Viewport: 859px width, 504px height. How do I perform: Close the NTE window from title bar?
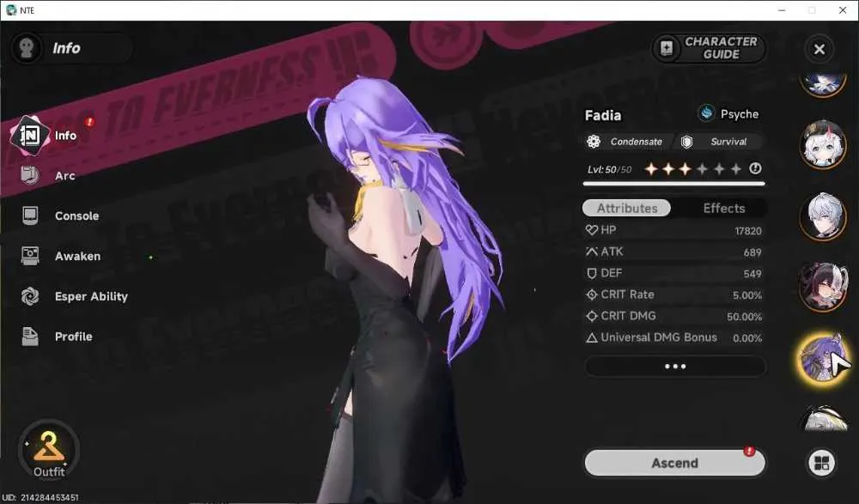[x=843, y=10]
